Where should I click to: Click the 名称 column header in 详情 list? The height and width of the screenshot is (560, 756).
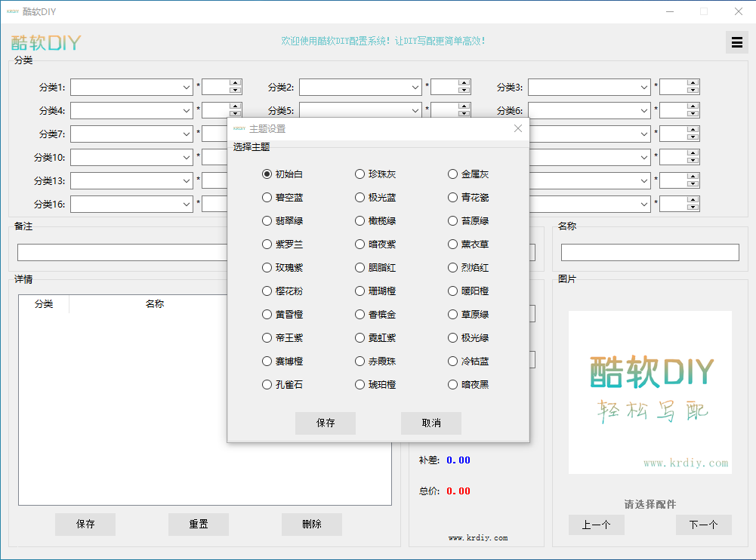tap(155, 304)
